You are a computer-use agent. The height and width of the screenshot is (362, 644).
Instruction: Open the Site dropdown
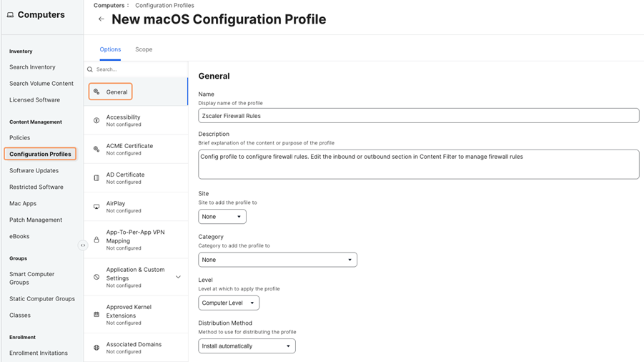point(222,217)
